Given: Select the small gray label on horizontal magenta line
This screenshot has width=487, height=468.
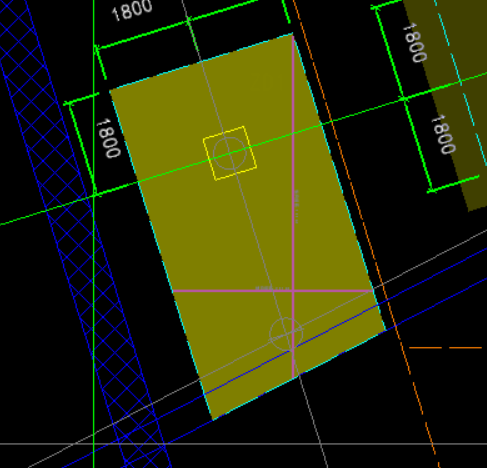Looking at the screenshot, I should click(273, 288).
